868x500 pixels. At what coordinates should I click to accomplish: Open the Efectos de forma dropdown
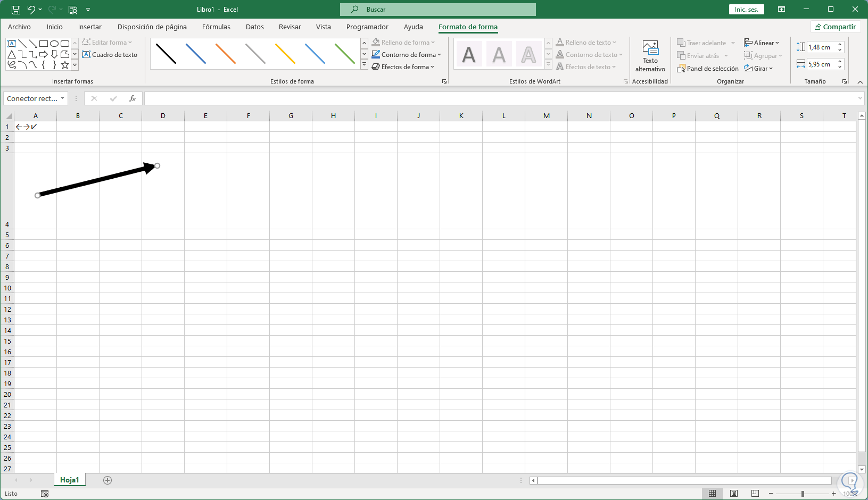click(403, 67)
